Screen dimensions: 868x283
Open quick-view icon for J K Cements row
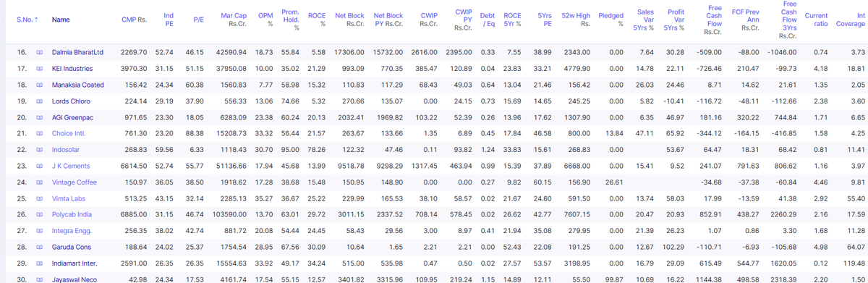(x=39, y=166)
